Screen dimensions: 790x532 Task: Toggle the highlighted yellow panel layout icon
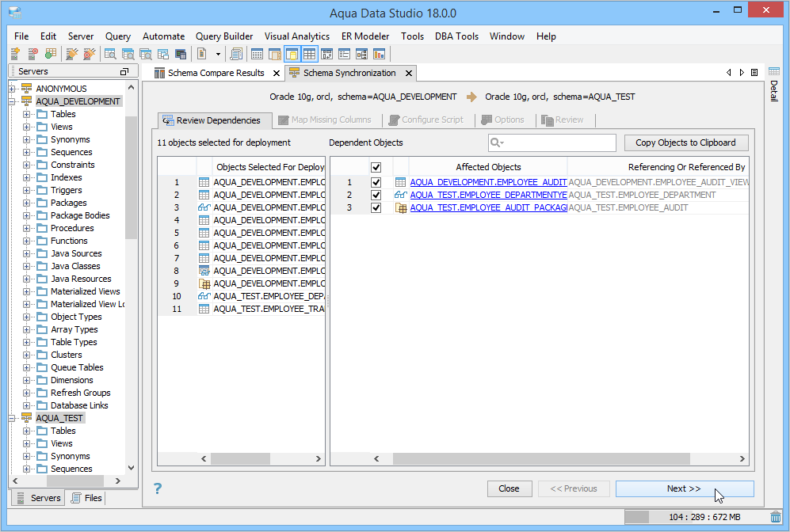tap(292, 54)
